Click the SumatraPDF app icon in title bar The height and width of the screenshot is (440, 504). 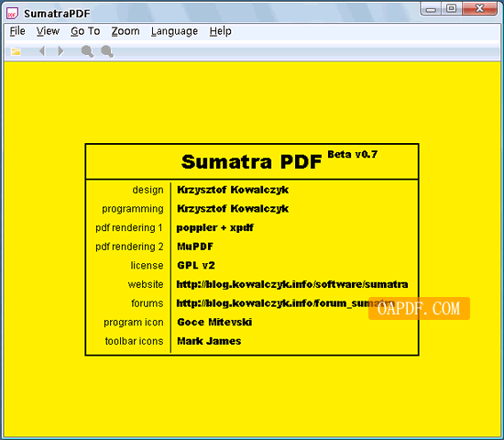pos(13,13)
